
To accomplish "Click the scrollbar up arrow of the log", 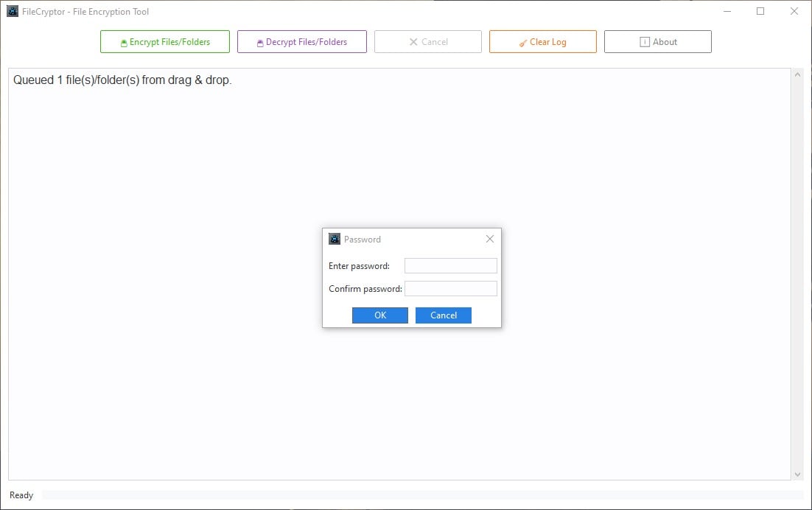I will pos(798,73).
